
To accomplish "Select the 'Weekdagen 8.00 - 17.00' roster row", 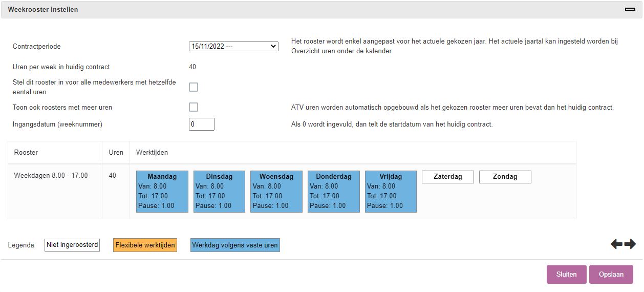I will [x=51, y=176].
